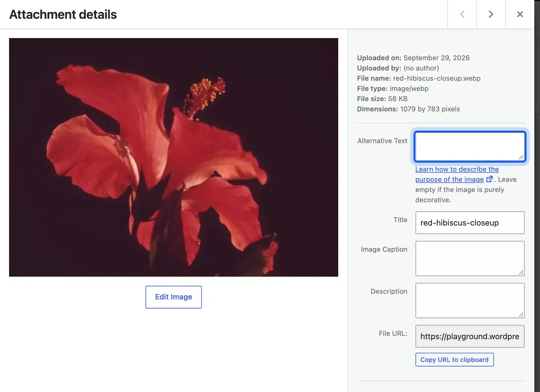Click the 'Attachment details' heading

click(x=63, y=14)
